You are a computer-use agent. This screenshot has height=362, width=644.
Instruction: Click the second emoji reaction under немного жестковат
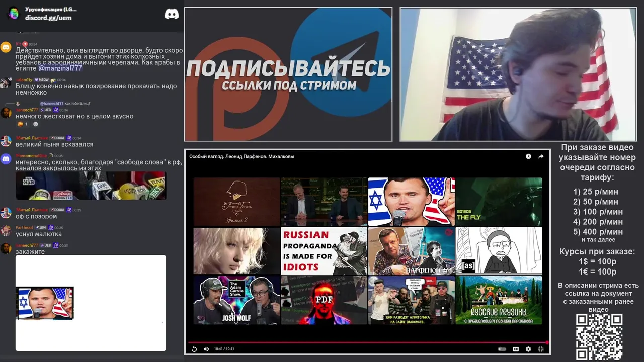(36, 124)
